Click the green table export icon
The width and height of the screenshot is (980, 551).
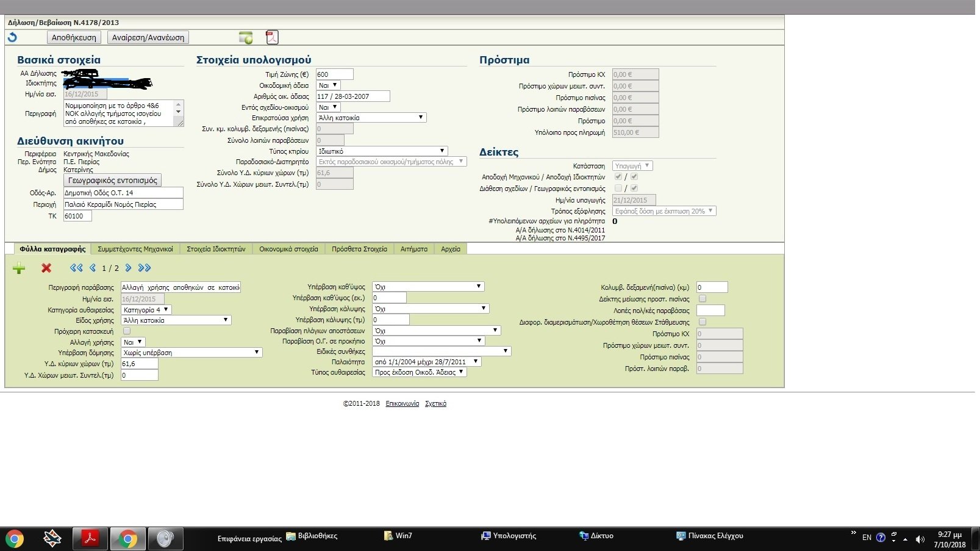(x=246, y=38)
